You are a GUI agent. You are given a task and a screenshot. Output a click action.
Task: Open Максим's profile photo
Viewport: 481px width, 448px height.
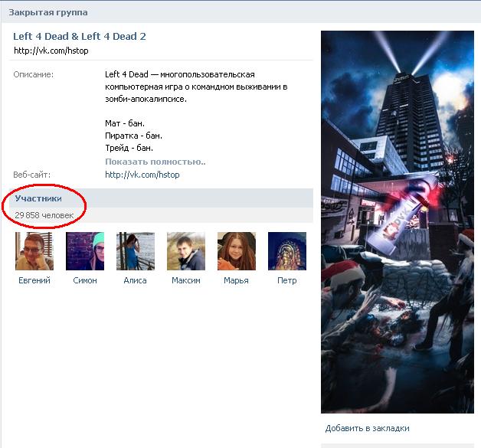(x=186, y=251)
